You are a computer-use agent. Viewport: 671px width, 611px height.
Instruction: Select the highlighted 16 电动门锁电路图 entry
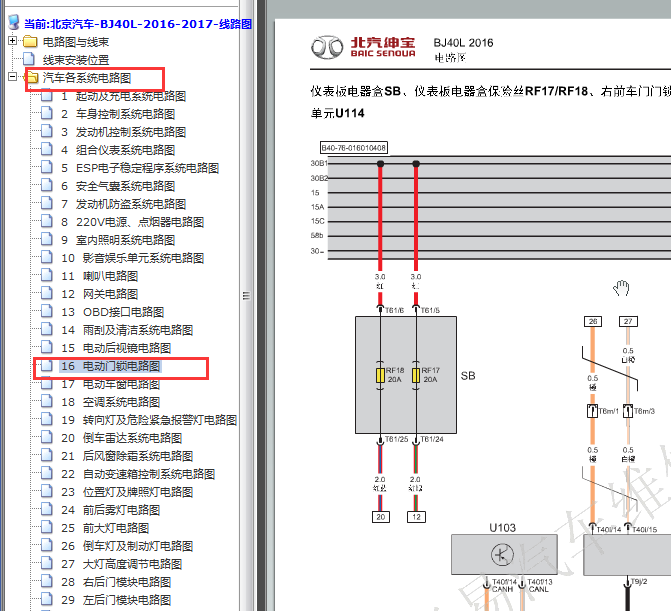(110, 366)
